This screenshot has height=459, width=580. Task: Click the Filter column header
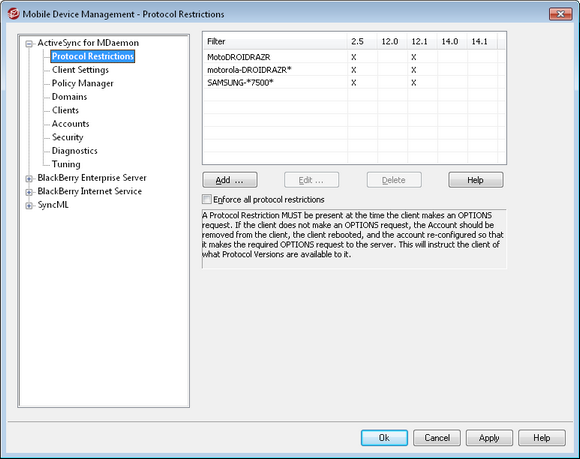point(275,41)
